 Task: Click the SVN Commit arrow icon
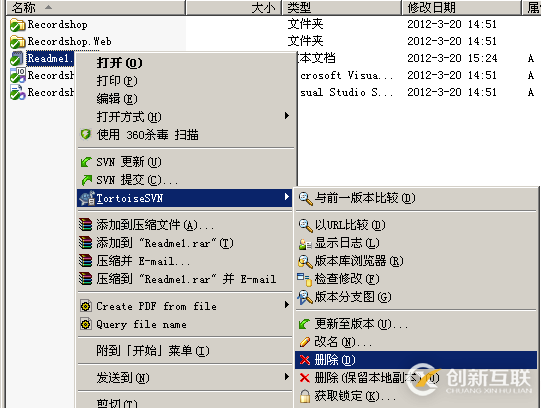tap(86, 180)
